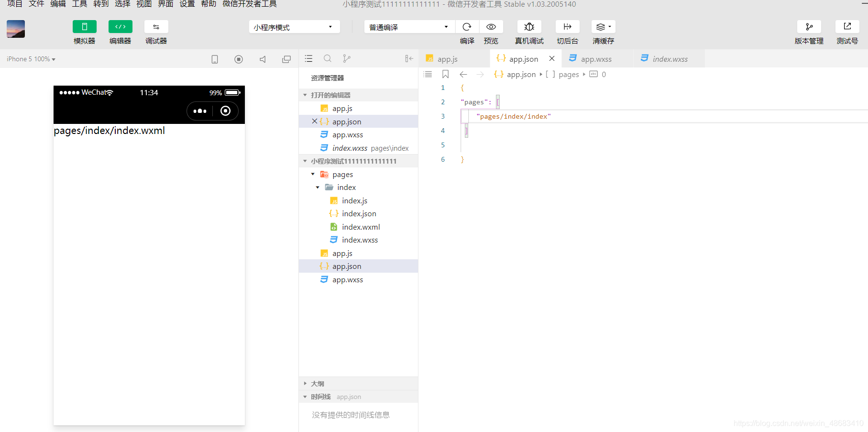Screen dimensions: 868x432
Task: Select app.wxss in open editors list
Action: pos(359,134)
